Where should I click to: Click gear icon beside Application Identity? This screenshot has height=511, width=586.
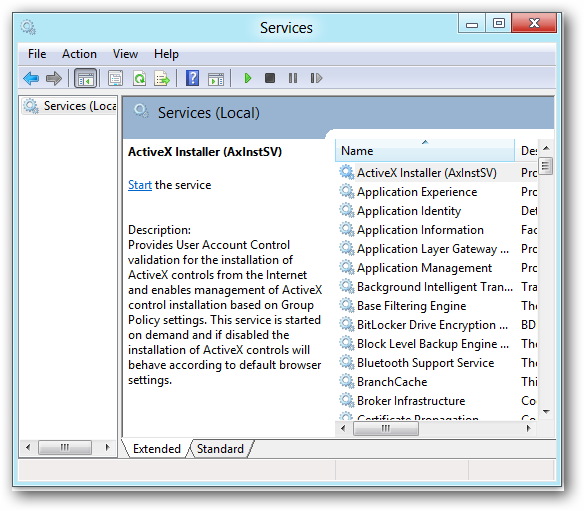(346, 210)
